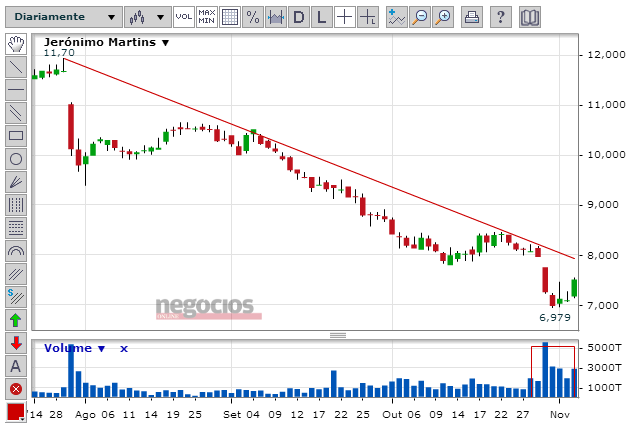Select the diagonal speed lines tool
The width and height of the screenshot is (635, 428).
(x=16, y=275)
